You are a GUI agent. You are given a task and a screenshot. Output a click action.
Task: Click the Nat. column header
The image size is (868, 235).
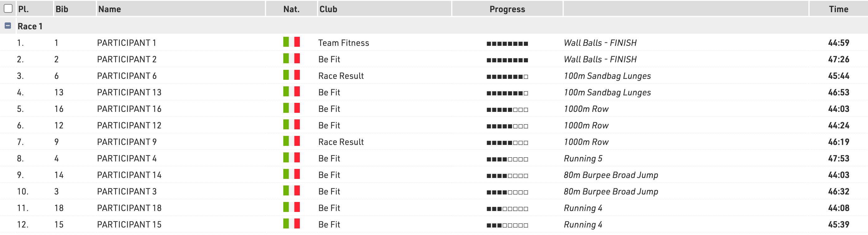click(x=291, y=9)
